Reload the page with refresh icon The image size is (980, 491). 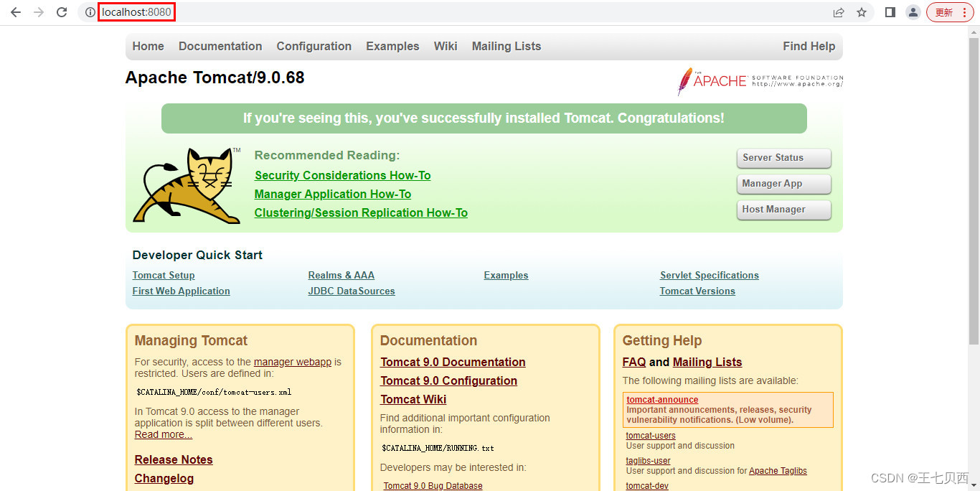click(x=62, y=12)
